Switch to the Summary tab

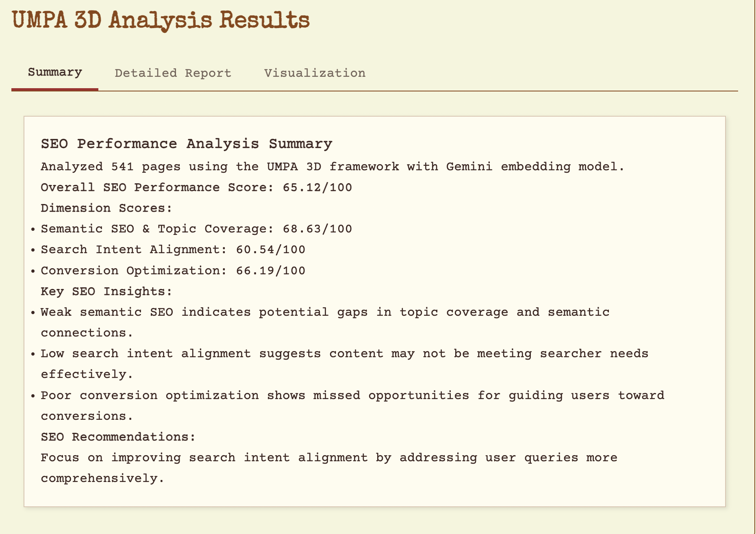pyautogui.click(x=55, y=73)
